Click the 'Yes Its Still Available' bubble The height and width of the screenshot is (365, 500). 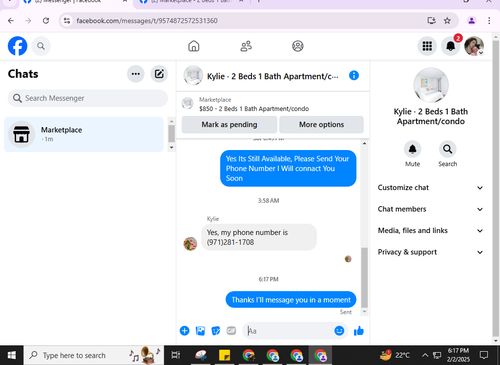pyautogui.click(x=288, y=168)
